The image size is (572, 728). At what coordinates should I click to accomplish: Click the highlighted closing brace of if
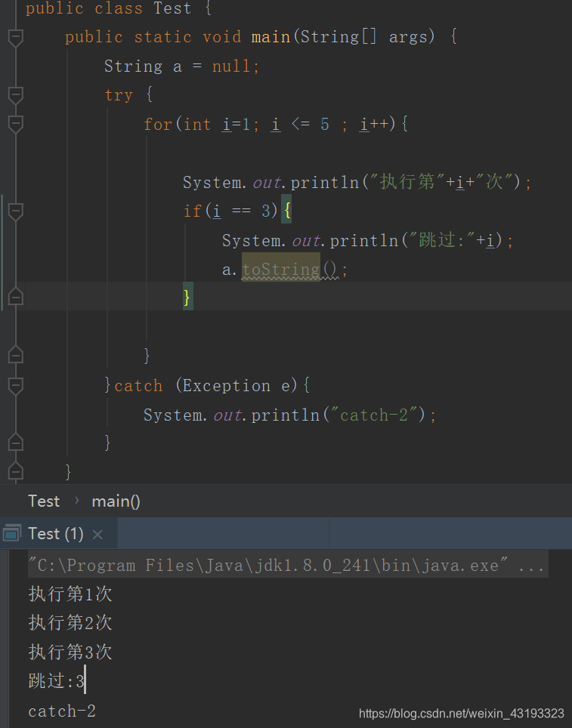(187, 297)
